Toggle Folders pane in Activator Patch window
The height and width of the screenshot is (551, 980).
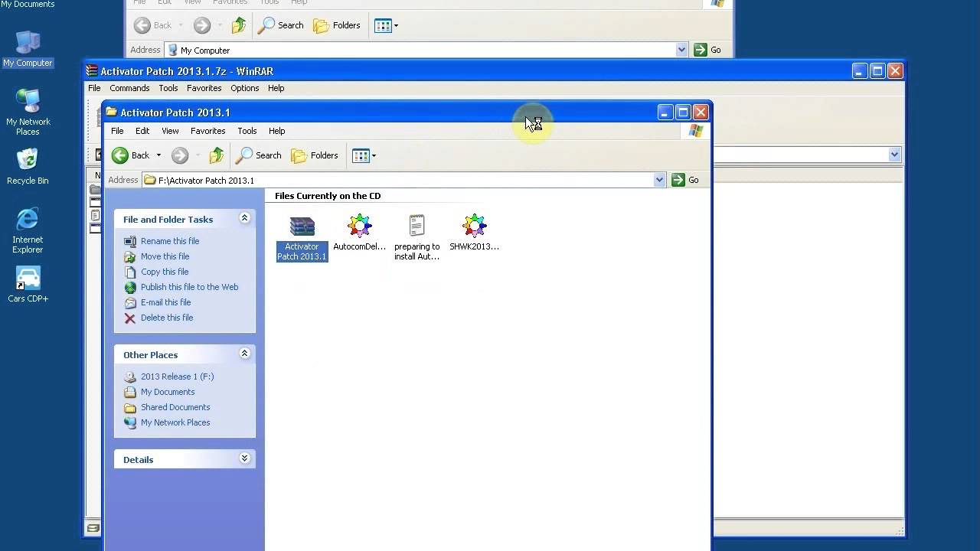click(x=315, y=155)
